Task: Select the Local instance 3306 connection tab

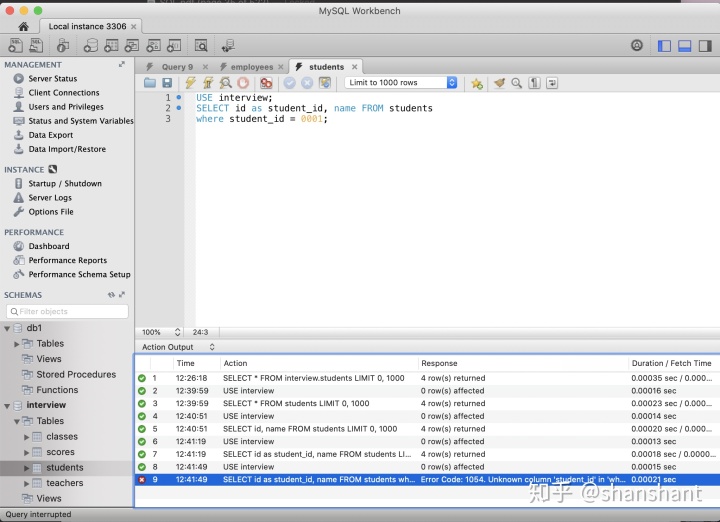Action: click(87, 27)
